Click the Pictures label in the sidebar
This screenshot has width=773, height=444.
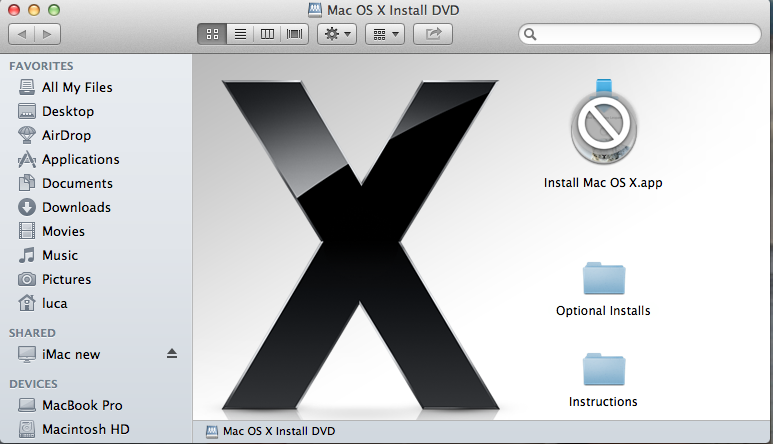[67, 279]
